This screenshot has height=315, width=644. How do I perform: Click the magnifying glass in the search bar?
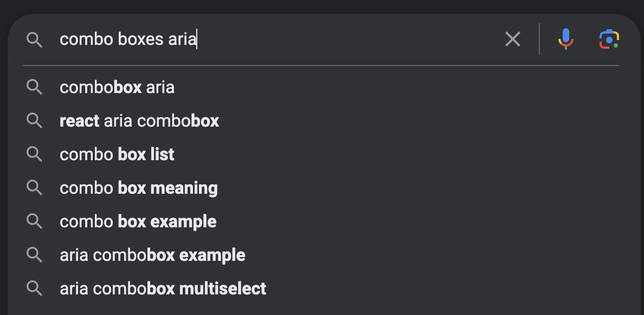(x=35, y=39)
